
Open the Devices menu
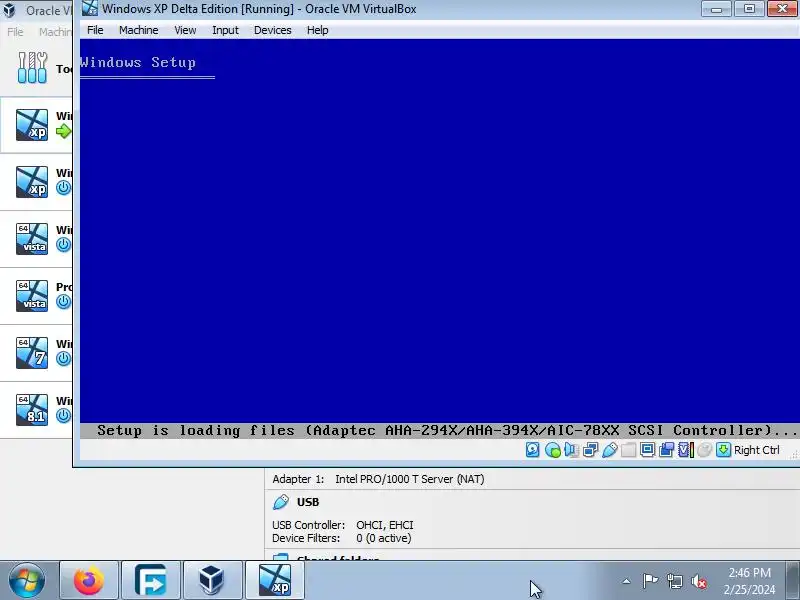(272, 30)
